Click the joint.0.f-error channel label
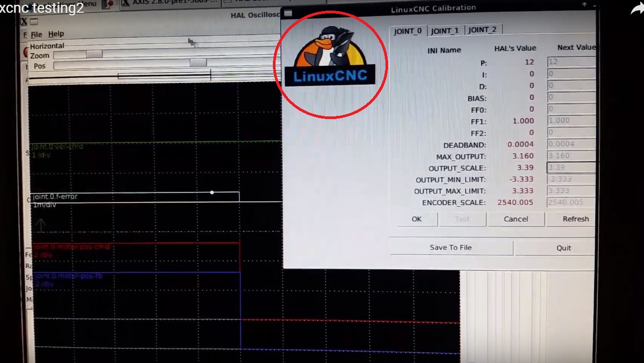 (x=55, y=197)
